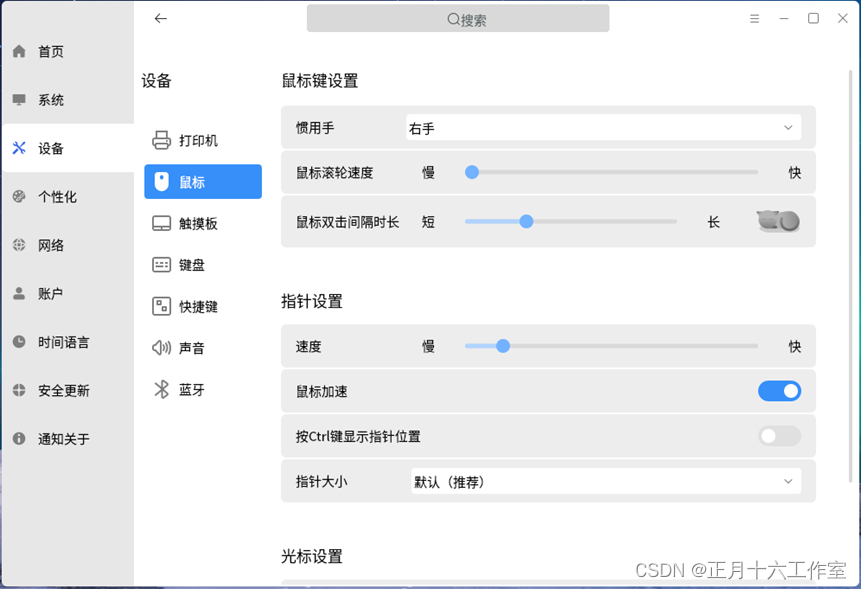Open 安全更新 section
Image resolution: width=861 pixels, height=589 pixels.
tap(68, 390)
